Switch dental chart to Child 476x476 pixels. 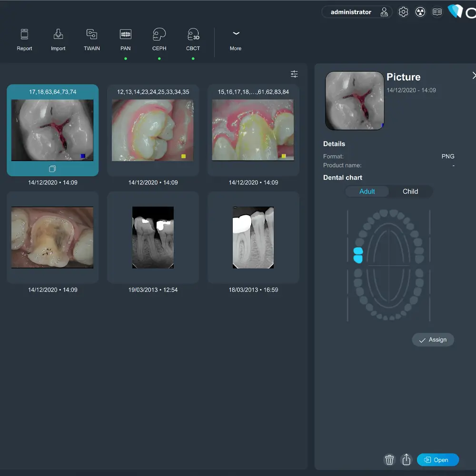click(410, 191)
